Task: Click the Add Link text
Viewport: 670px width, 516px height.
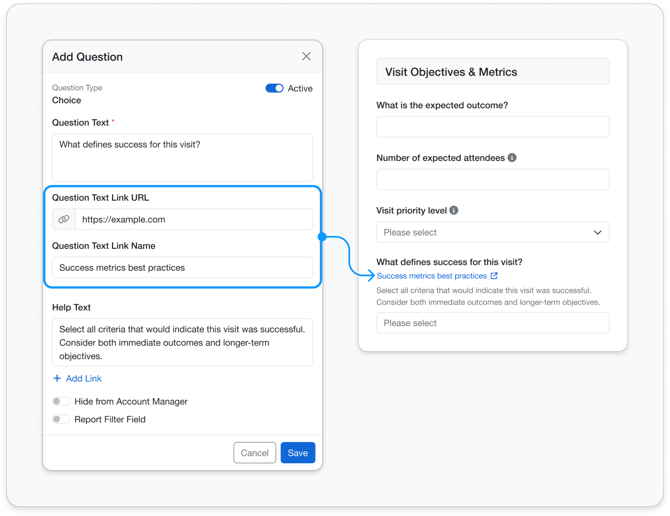Action: click(x=84, y=378)
